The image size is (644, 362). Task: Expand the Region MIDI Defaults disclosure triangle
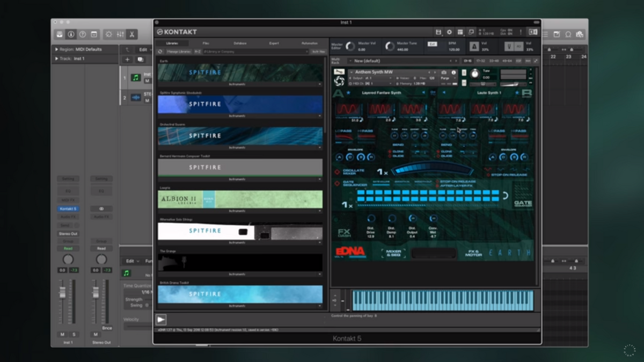coord(56,49)
